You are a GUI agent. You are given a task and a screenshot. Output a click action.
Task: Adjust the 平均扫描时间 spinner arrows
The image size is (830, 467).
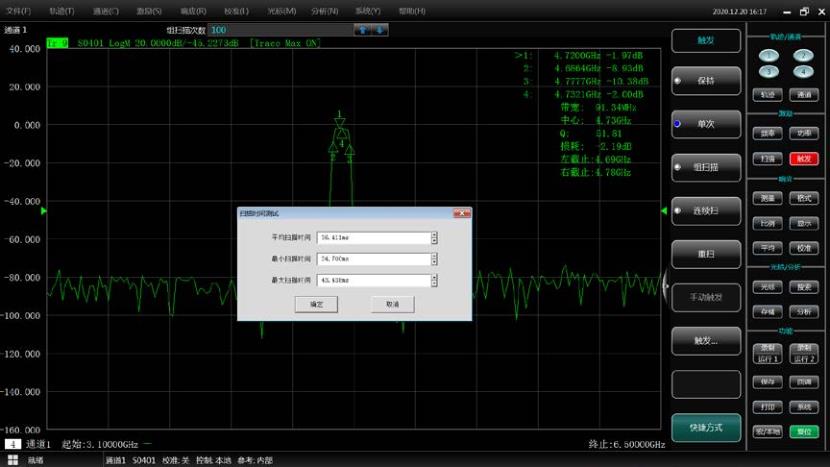point(434,237)
